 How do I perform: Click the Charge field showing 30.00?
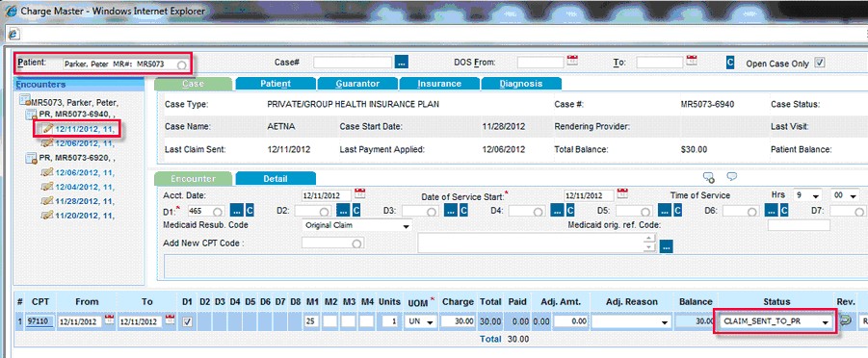[459, 320]
